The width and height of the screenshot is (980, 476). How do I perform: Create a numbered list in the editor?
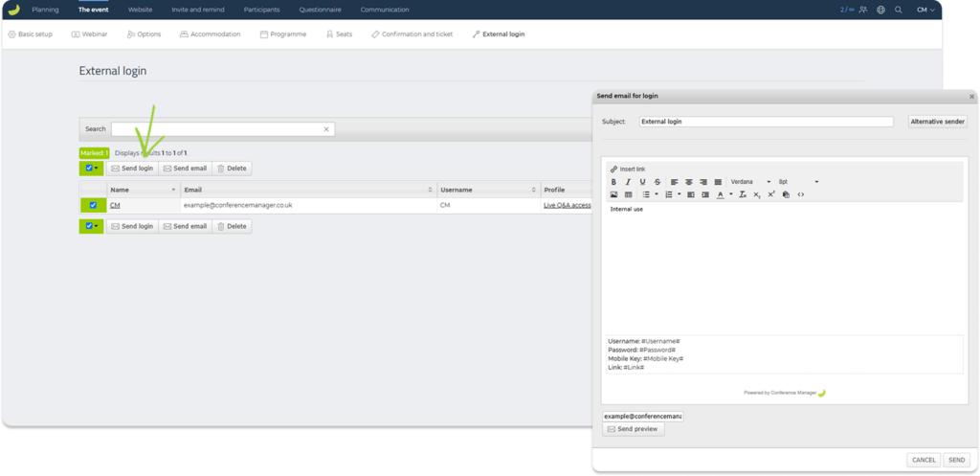tap(668, 194)
